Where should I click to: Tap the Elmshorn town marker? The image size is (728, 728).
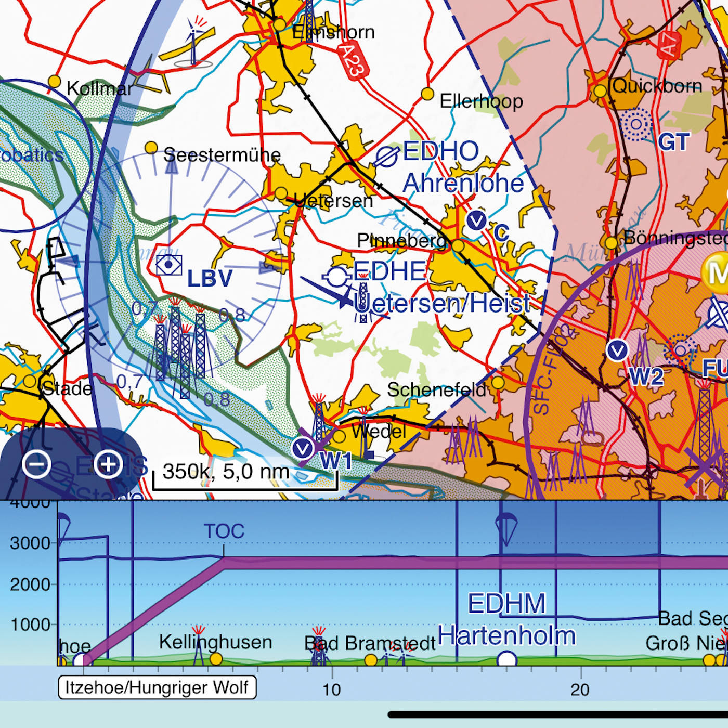coord(280,24)
